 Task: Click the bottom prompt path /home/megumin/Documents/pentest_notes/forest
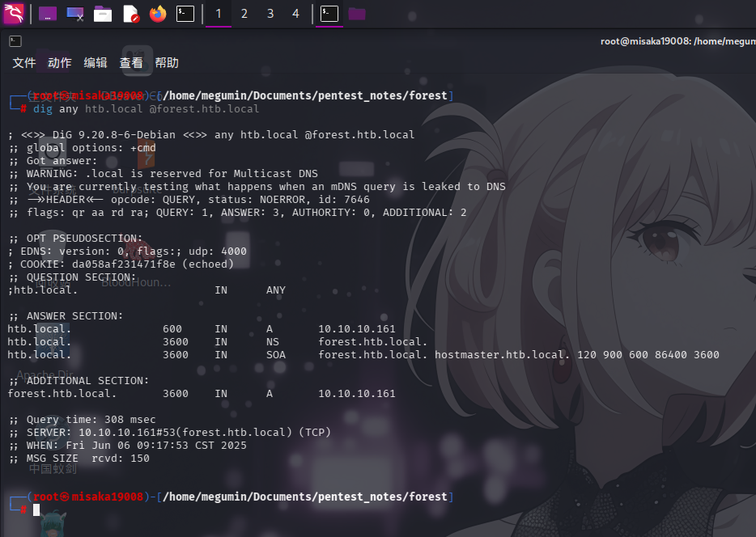(x=305, y=497)
